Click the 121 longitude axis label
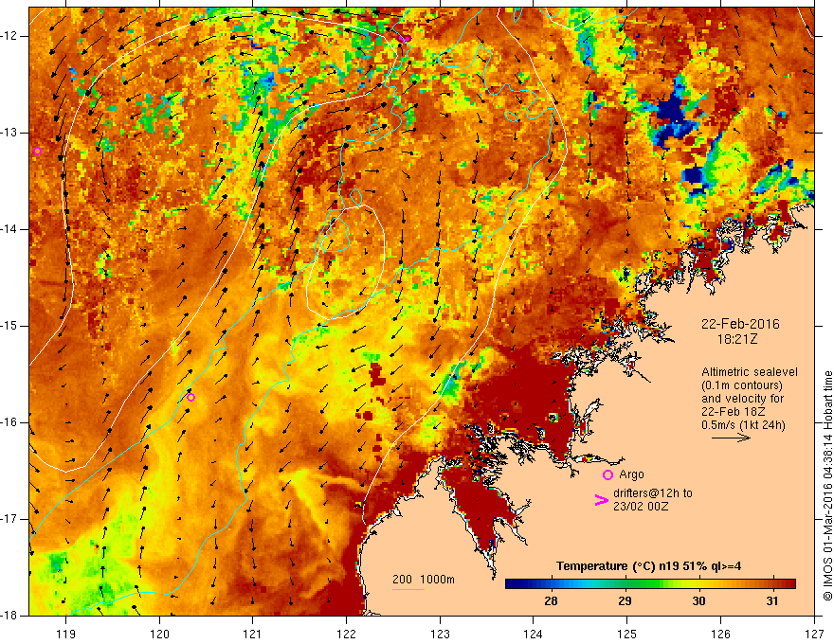Image resolution: width=834 pixels, height=644 pixels. 253,634
